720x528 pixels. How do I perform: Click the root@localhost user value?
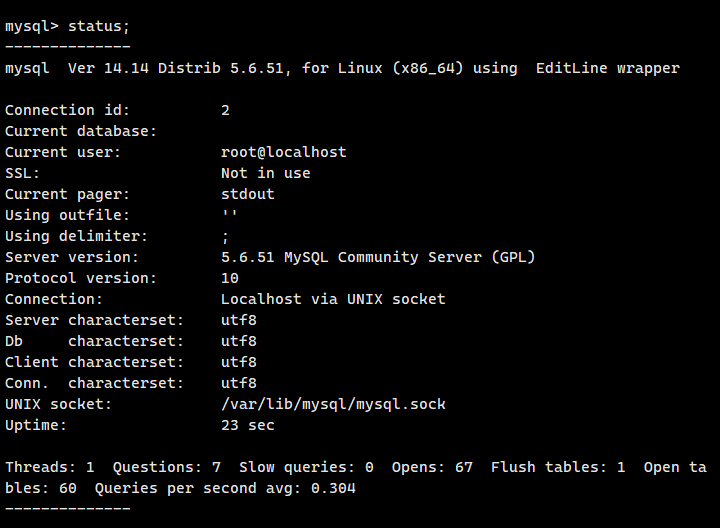coord(283,152)
